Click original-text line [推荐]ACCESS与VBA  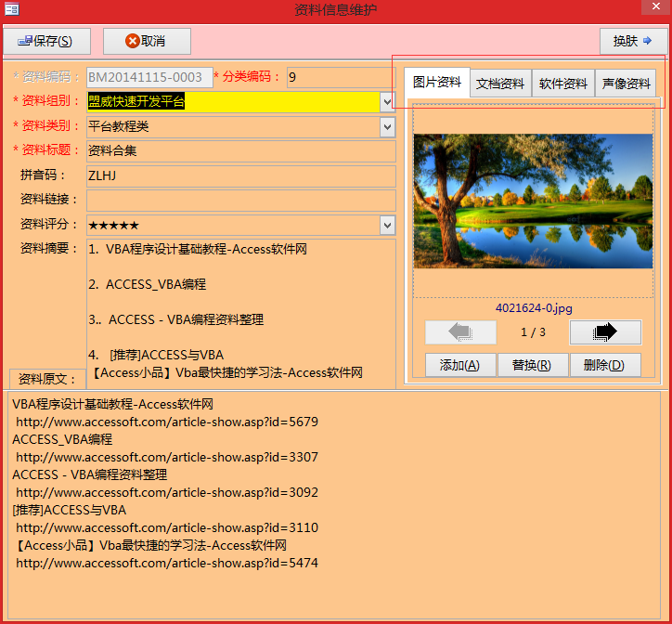pyautogui.click(x=69, y=510)
